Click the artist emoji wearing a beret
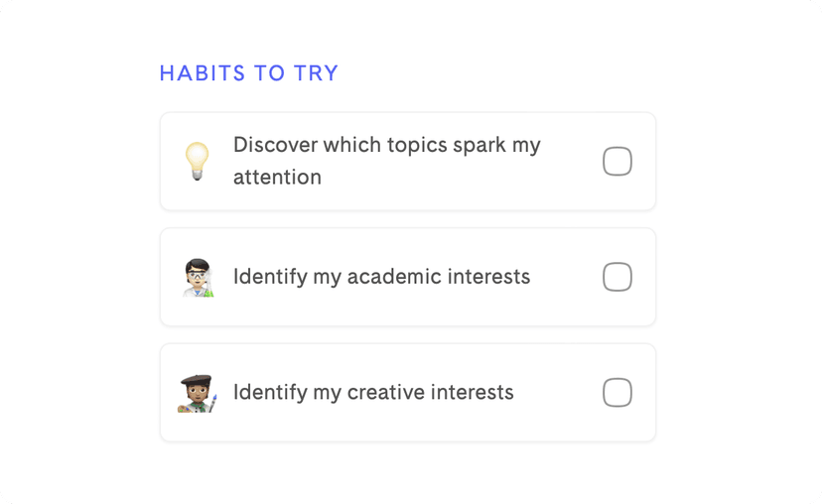 tap(198, 393)
